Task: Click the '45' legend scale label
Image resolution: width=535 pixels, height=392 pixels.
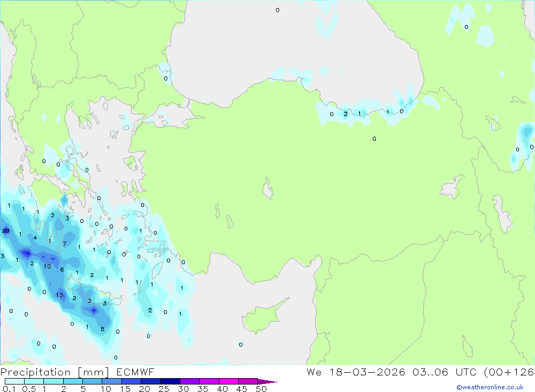Action: [242, 389]
